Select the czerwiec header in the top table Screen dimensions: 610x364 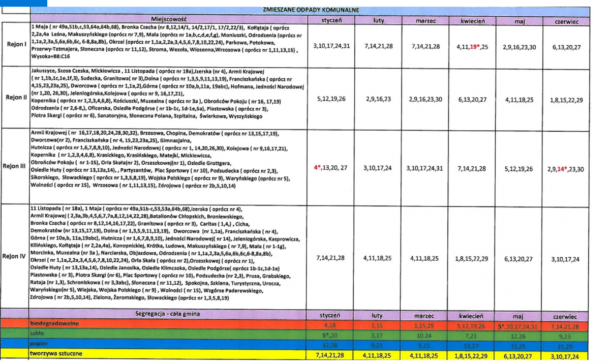coord(567,21)
